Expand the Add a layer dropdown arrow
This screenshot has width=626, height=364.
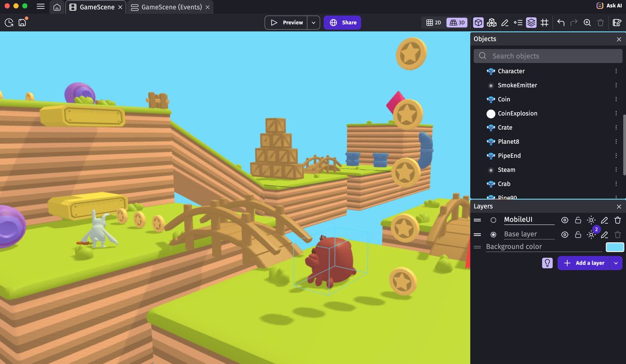click(616, 263)
